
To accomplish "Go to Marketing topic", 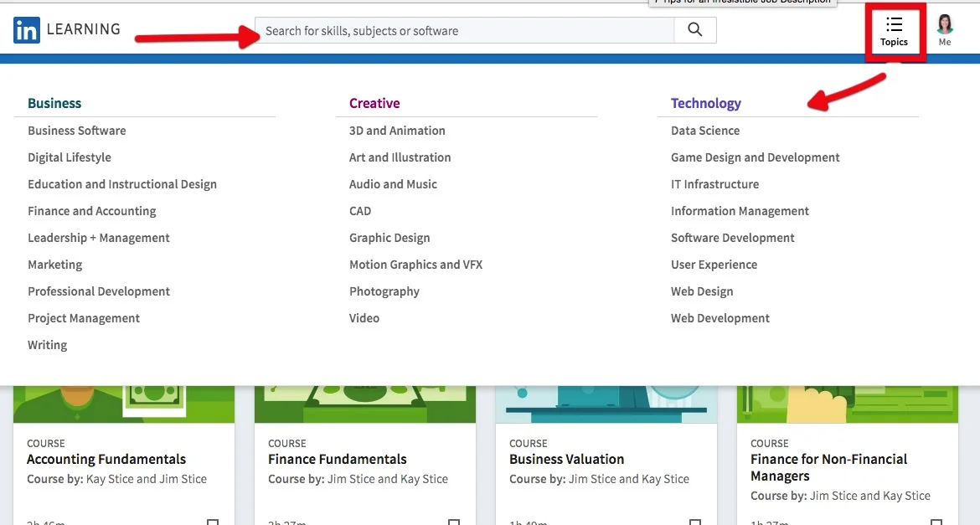I will pos(55,265).
